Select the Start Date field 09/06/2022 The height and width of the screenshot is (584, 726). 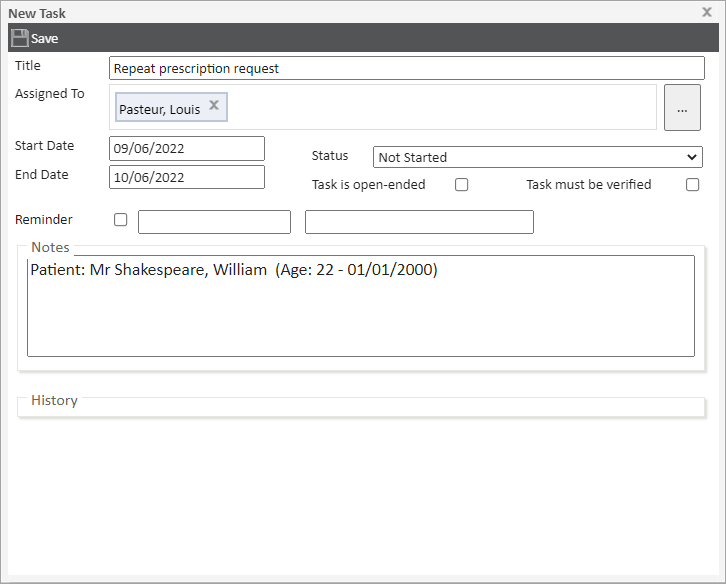(x=186, y=148)
